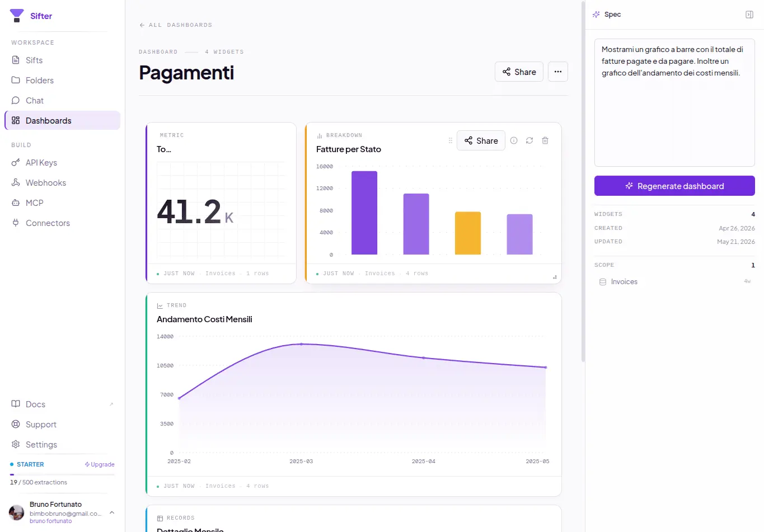Click the Chat bubble icon

(x=16, y=101)
